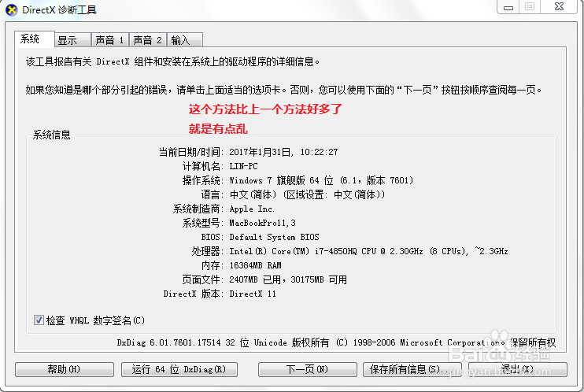Go to next page with 下一页(N)
Viewport: 584px width, 392px height.
click(x=307, y=369)
